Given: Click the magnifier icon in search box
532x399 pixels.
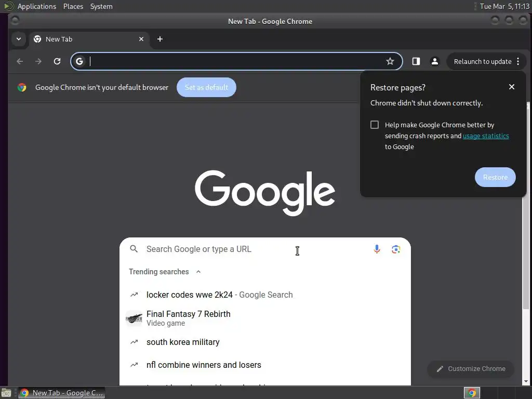Looking at the screenshot, I should (x=134, y=249).
